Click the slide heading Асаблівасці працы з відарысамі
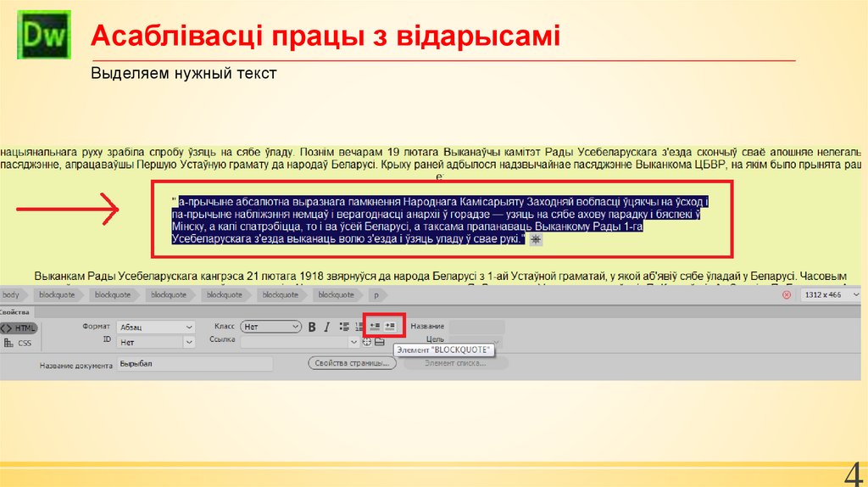The height and width of the screenshot is (487, 868). coord(325,36)
